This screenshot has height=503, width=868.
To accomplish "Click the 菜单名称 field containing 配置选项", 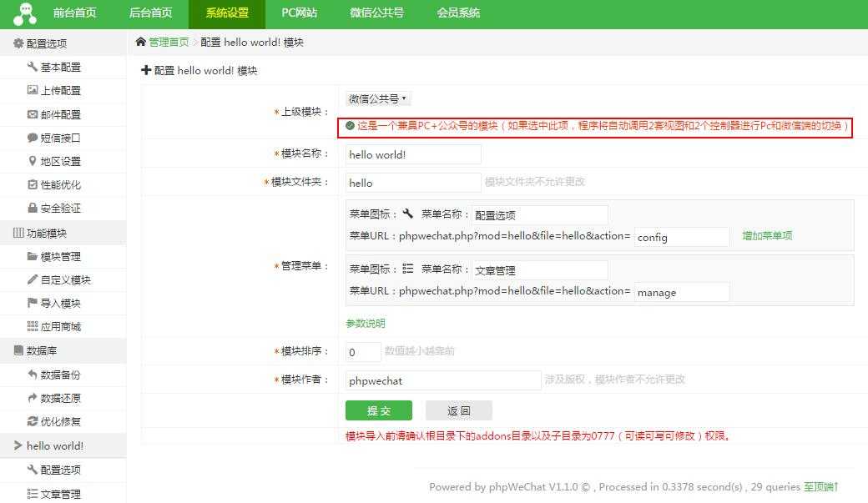I will tap(540, 214).
